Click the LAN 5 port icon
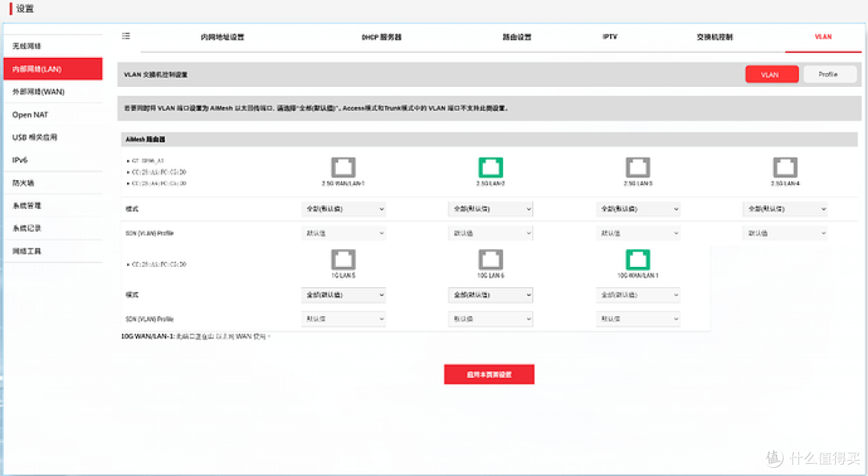Viewport: 868px width, 476px height. click(343, 260)
